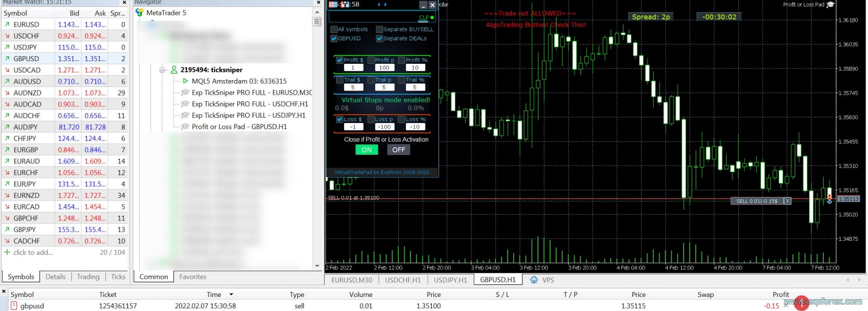Enable the Profit % checkbox
This screenshot has height=311, width=868.
[x=401, y=60]
